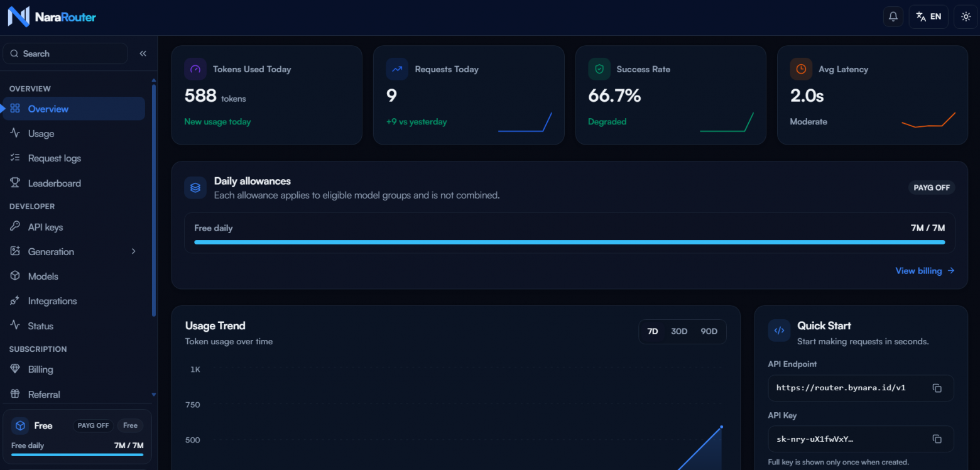Screen dimensions: 980x470
Task: Go to Integrations
Action: click(x=74, y=301)
